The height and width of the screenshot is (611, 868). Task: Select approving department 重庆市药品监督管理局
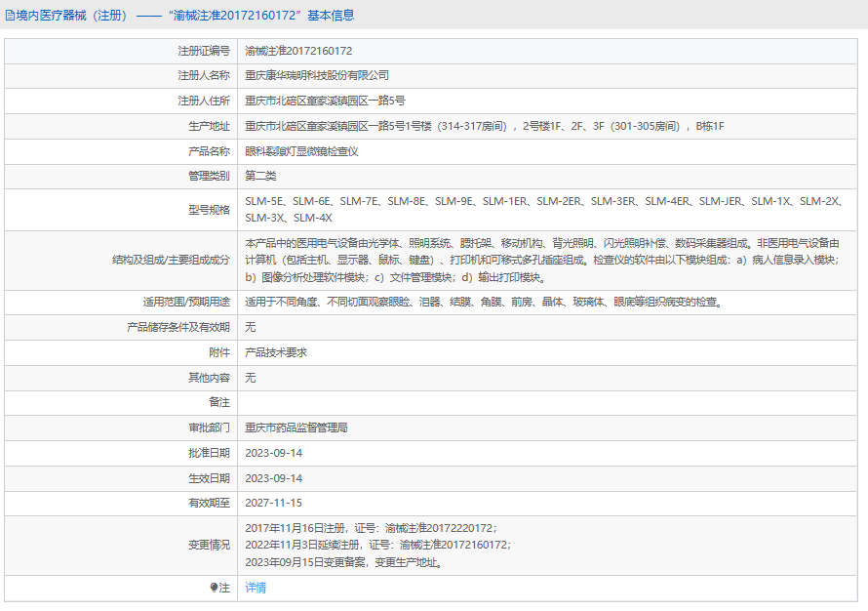click(296, 428)
